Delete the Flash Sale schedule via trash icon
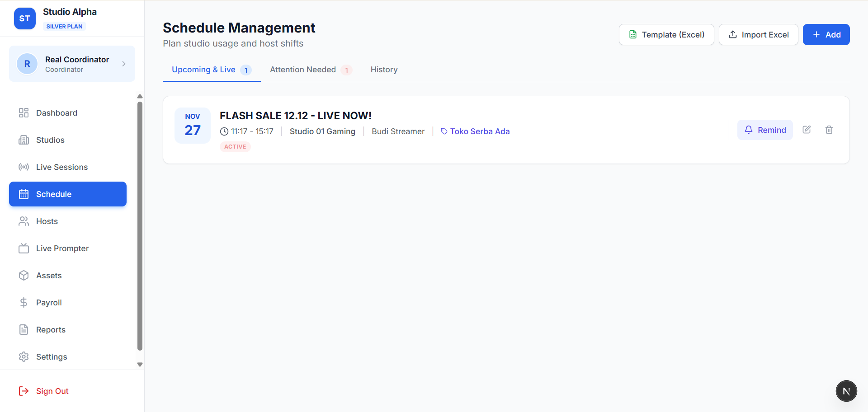The height and width of the screenshot is (412, 868). point(829,130)
